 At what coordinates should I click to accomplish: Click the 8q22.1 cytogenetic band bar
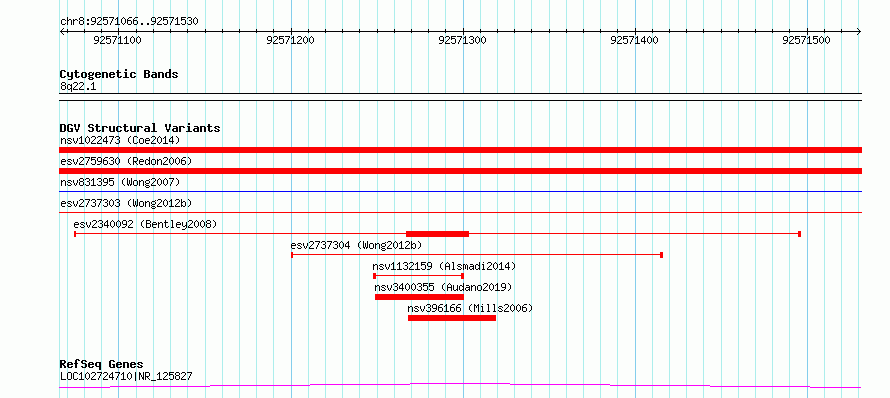point(460,97)
